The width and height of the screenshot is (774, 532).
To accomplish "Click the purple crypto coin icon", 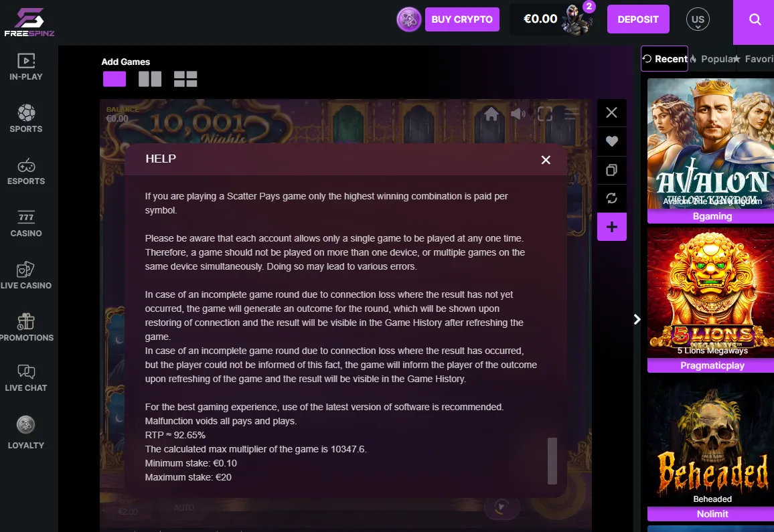I will [x=408, y=19].
